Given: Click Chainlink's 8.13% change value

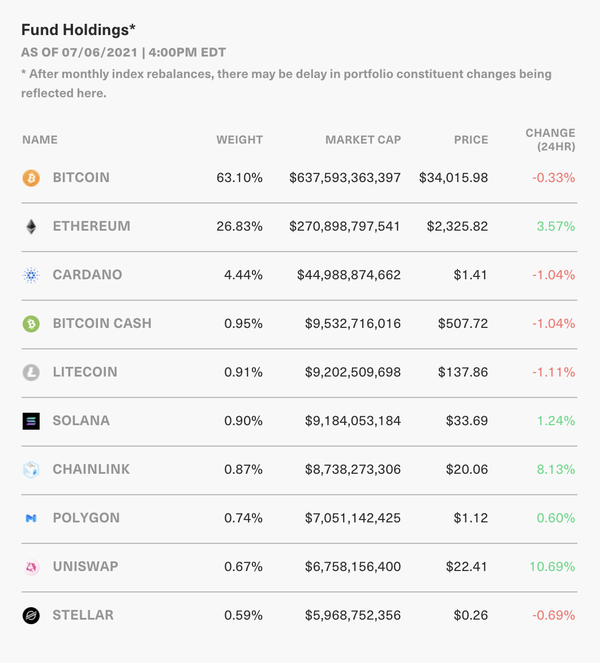Looking at the screenshot, I should [x=556, y=469].
